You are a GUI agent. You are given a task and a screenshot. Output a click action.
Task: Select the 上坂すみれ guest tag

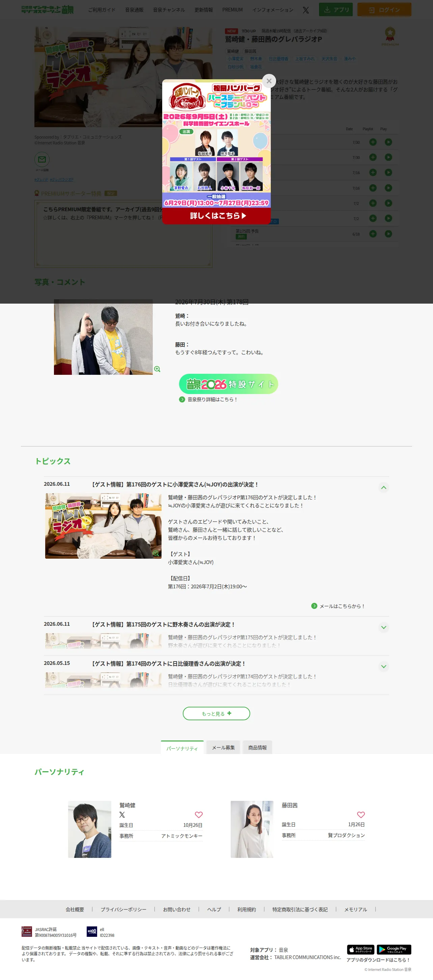click(305, 59)
